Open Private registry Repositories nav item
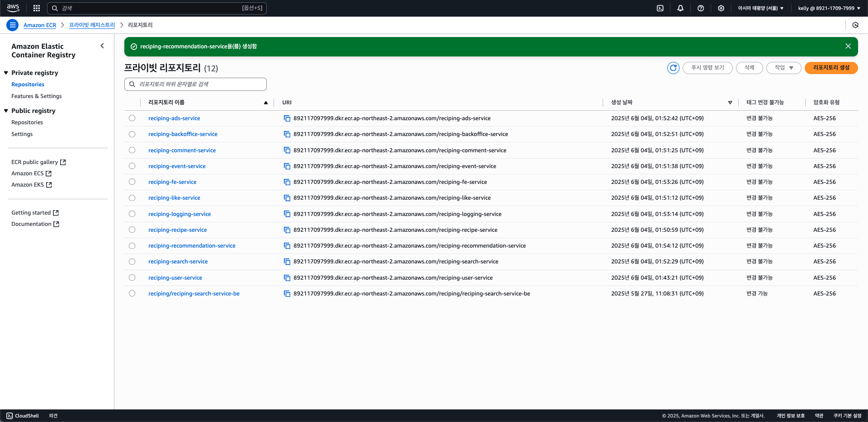Image resolution: width=868 pixels, height=422 pixels. pyautogui.click(x=28, y=84)
